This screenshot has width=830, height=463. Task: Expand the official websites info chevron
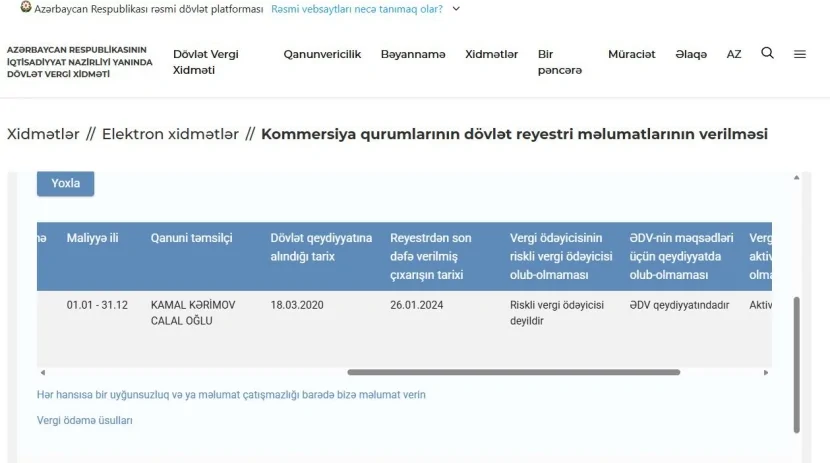coord(457,9)
